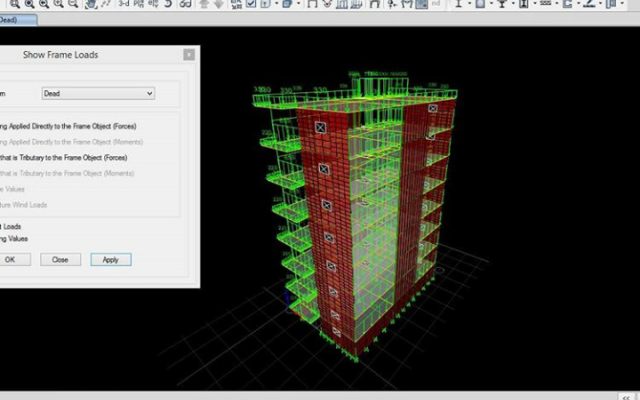Image resolution: width=640 pixels, height=400 pixels.
Task: Click the blue 3D extruded box icon
Action: pos(287,4)
